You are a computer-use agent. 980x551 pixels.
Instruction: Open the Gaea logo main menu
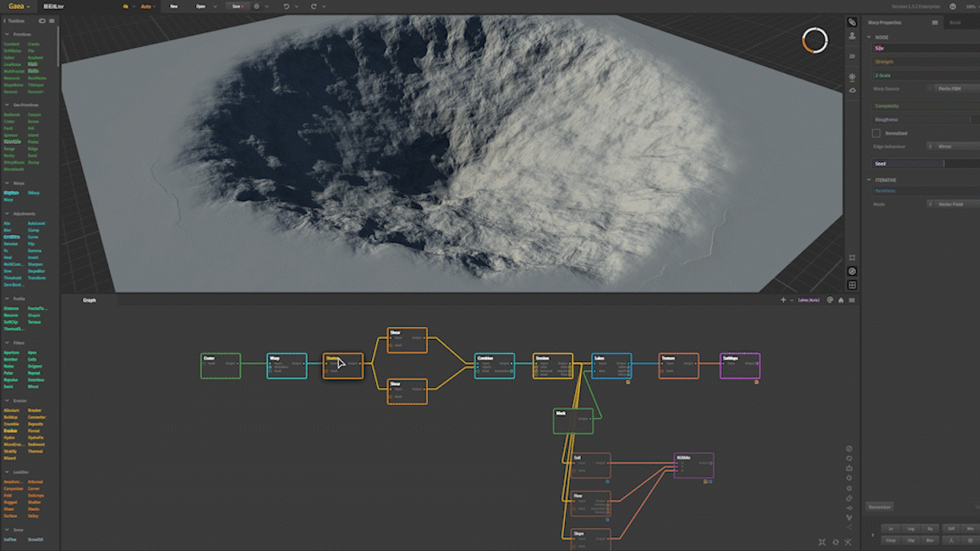click(18, 5)
